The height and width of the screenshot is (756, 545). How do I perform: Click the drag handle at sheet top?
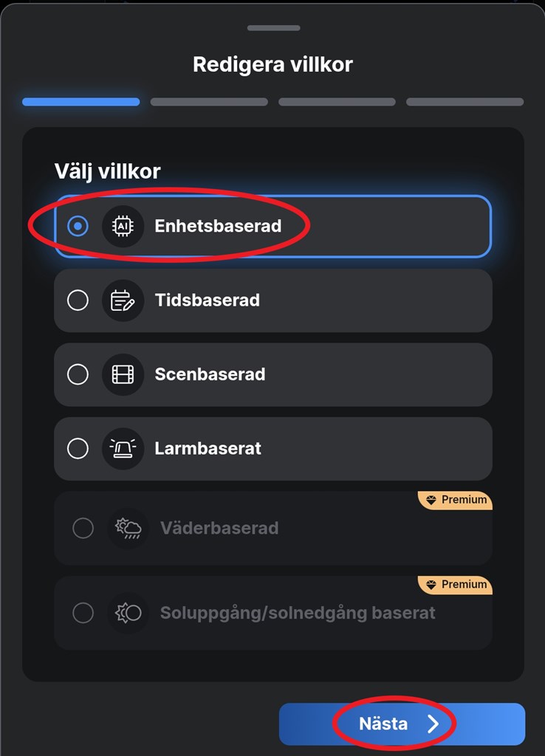click(x=273, y=28)
